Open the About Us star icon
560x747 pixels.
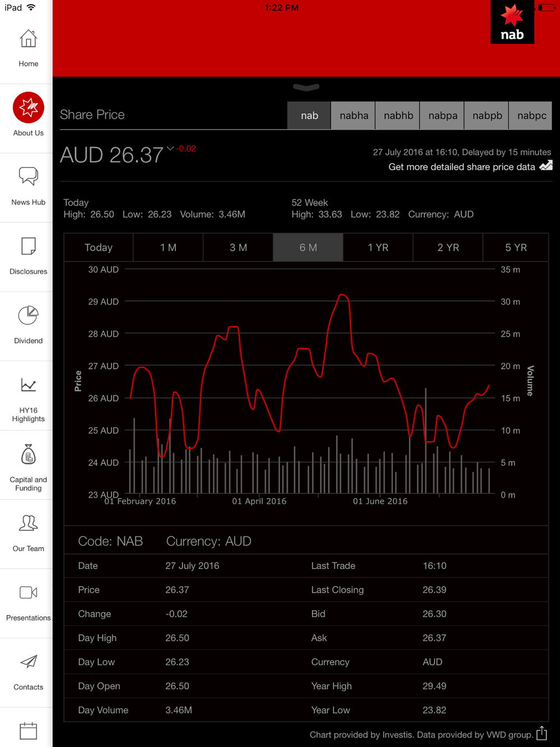[x=29, y=108]
